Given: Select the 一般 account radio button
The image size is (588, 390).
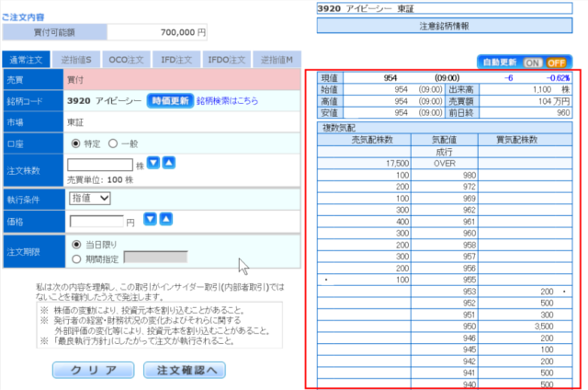Looking at the screenshot, I should tap(113, 143).
